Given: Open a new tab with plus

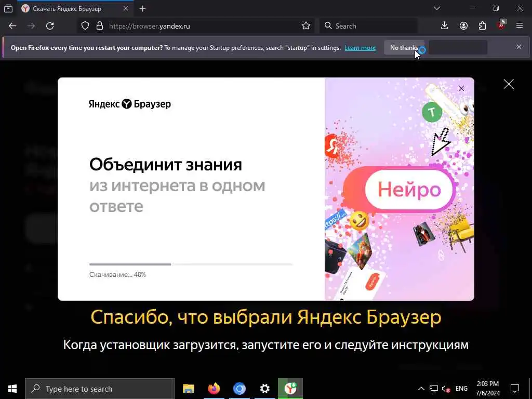Looking at the screenshot, I should [142, 9].
